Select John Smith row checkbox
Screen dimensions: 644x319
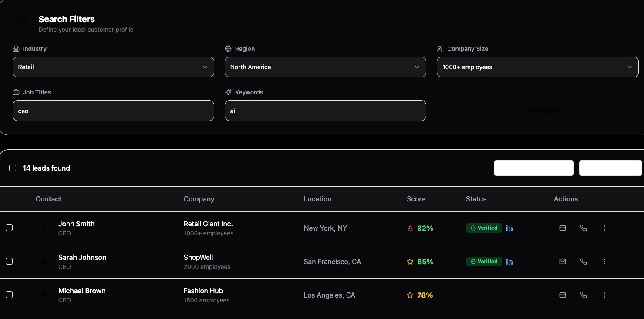pos(9,228)
